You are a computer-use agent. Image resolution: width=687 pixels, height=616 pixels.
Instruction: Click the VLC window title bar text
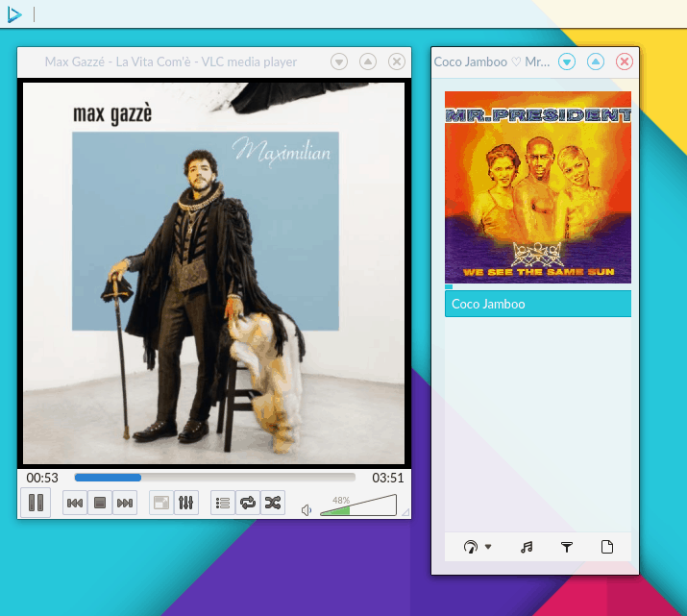(x=171, y=62)
